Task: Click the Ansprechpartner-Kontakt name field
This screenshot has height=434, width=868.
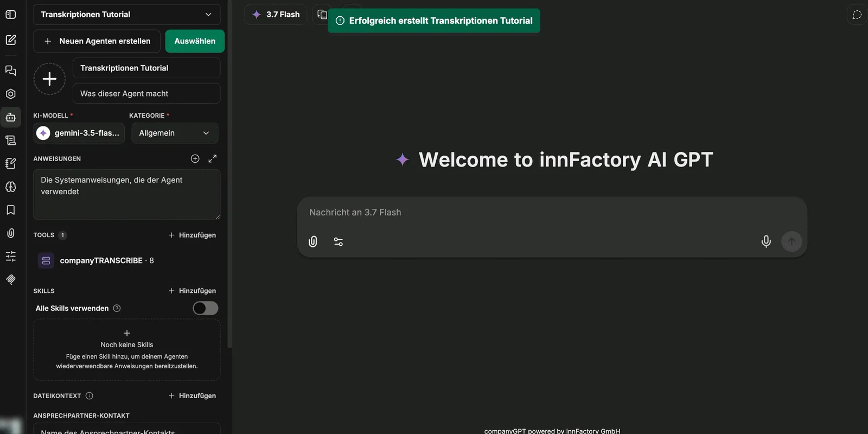Action: point(127,429)
